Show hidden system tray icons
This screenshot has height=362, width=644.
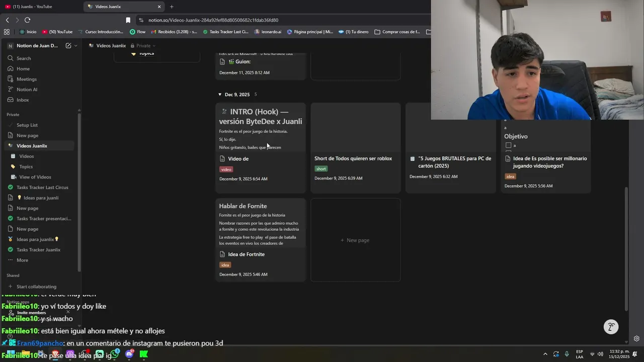[x=545, y=354]
